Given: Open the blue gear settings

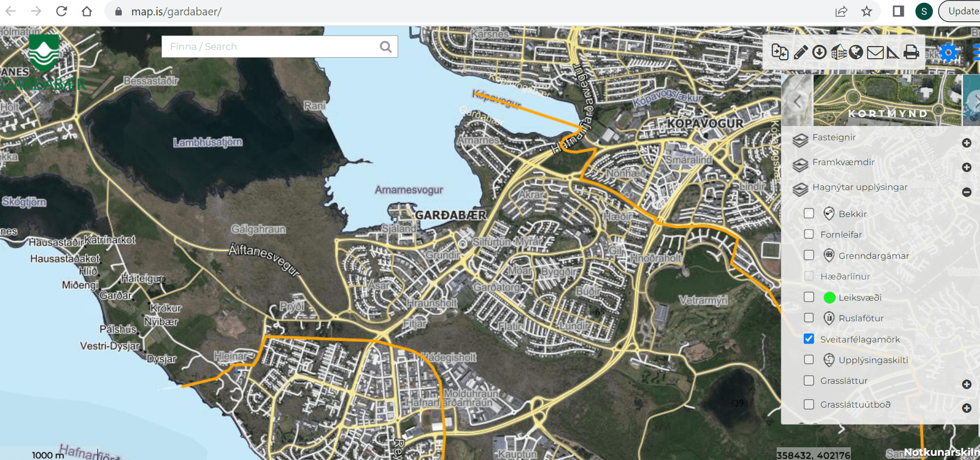Looking at the screenshot, I should coord(948,52).
